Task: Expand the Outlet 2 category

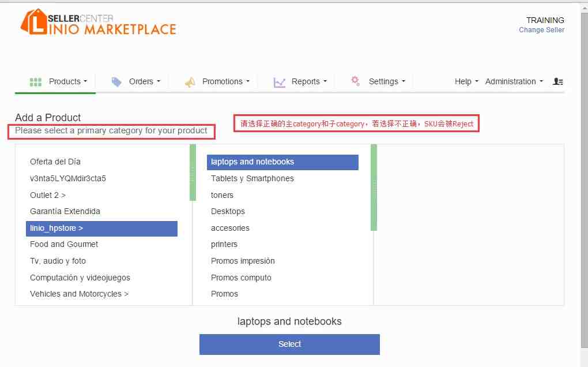Action: [48, 195]
